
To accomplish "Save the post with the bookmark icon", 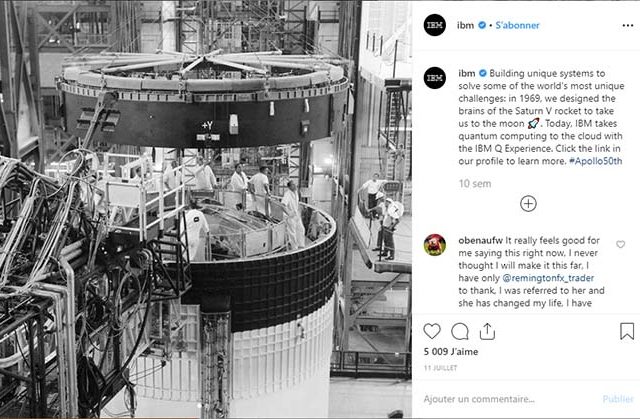I will (x=627, y=331).
